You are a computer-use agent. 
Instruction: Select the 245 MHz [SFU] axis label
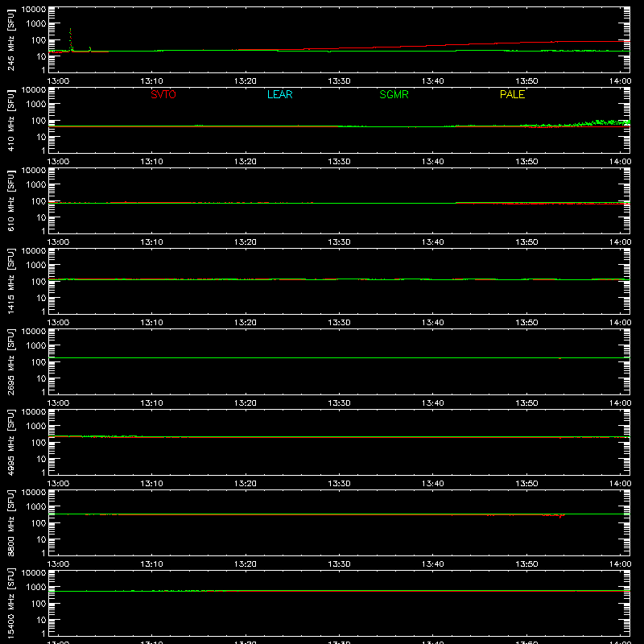click(10, 39)
